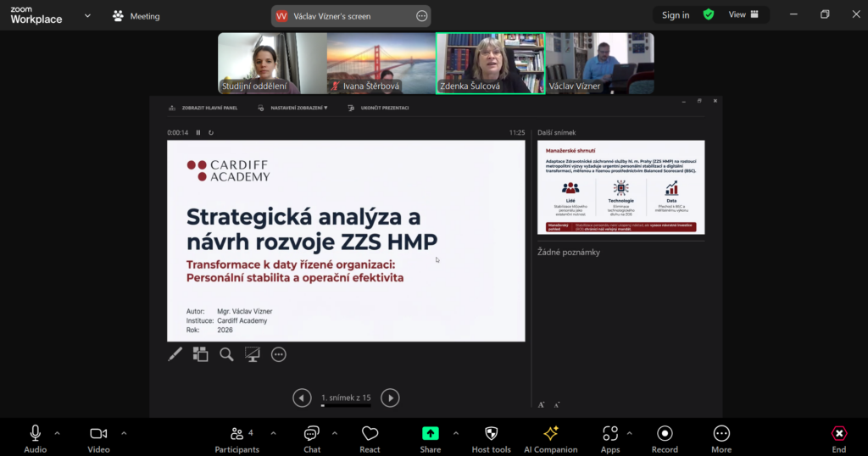
Task: Expand audio options arrow next to Audio
Action: (x=58, y=433)
